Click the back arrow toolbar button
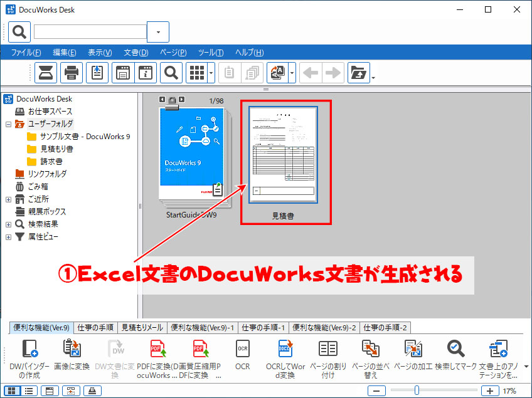The width and height of the screenshot is (532, 398). tap(311, 73)
